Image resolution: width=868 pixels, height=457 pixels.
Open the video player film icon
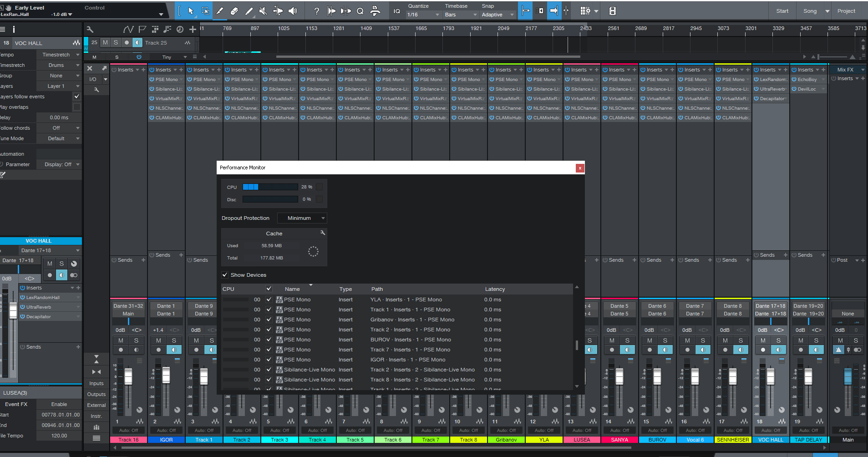pos(613,11)
